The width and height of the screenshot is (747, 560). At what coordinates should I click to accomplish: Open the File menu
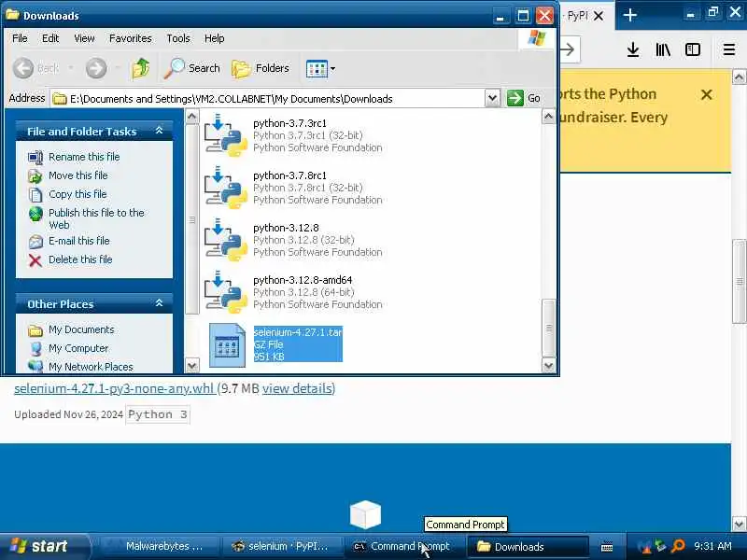[x=20, y=38]
